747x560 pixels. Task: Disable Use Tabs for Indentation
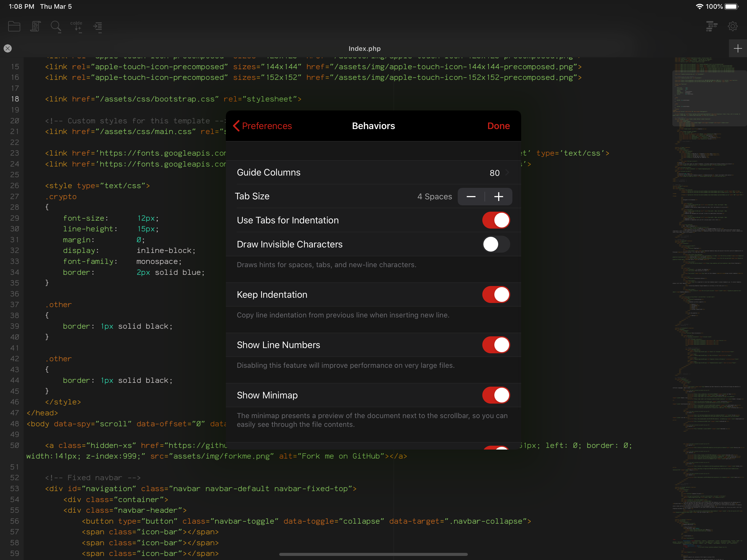coord(495,220)
